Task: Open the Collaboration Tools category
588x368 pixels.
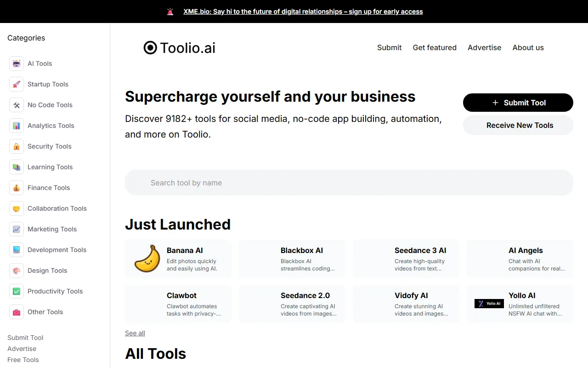Action: (x=57, y=208)
